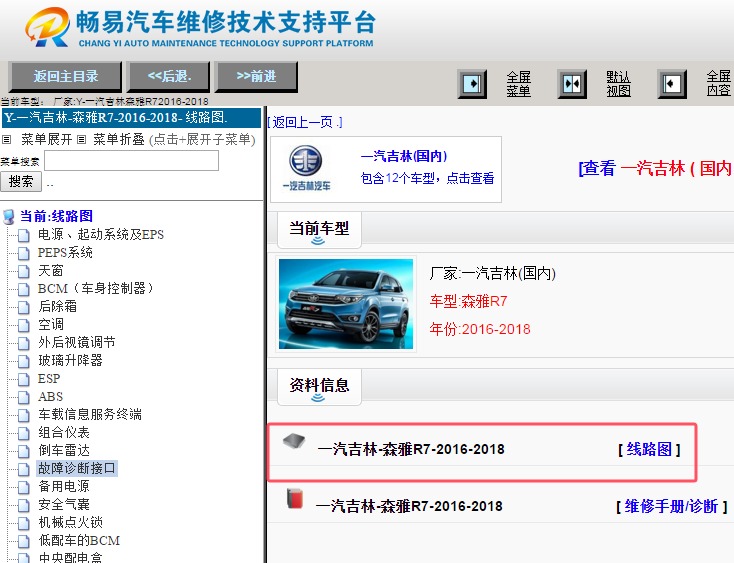
Task: Click document icon beside 天窗
Action: coord(23,271)
